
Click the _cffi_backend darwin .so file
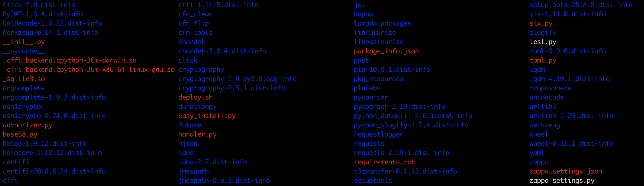coord(70,60)
